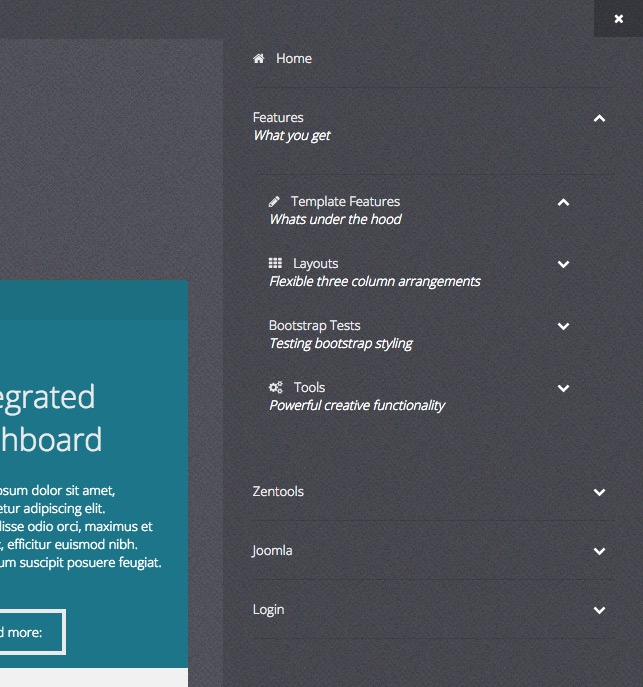Open the Login menu link
This screenshot has width=643, height=687.
[268, 610]
